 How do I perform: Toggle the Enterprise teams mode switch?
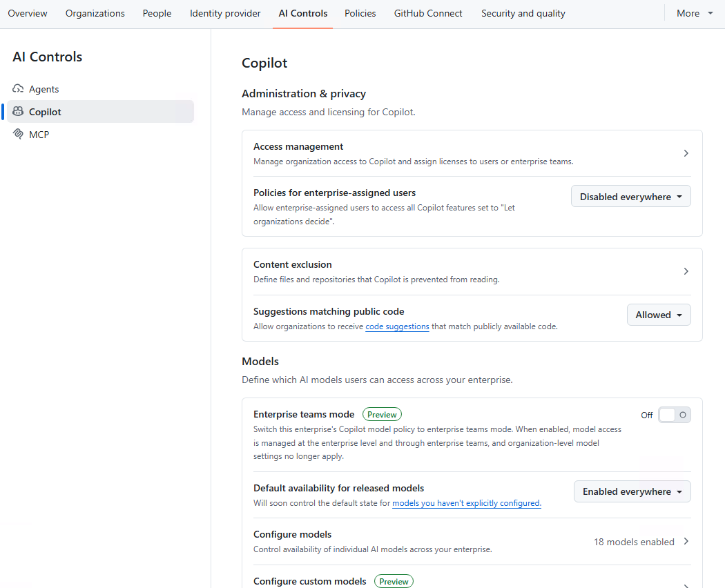(x=675, y=415)
